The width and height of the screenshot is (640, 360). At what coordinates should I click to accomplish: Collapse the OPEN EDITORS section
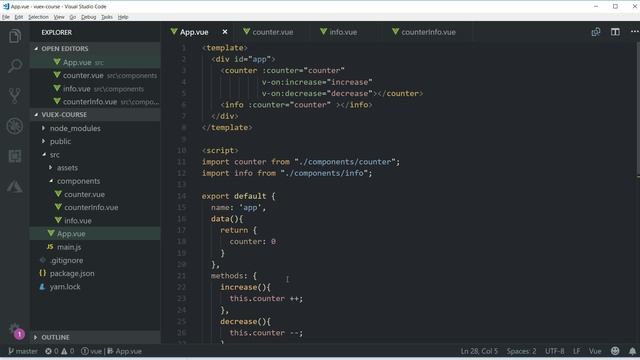pyautogui.click(x=95, y=48)
